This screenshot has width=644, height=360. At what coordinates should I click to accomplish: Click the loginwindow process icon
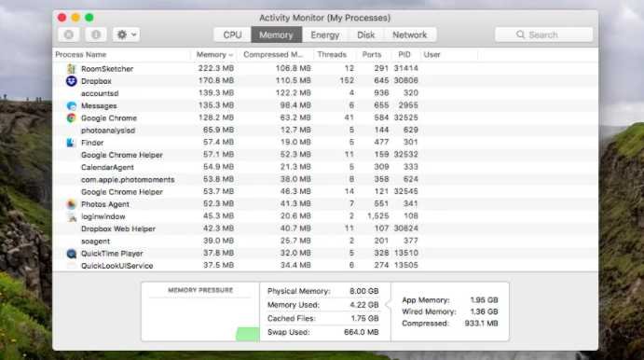(72, 216)
